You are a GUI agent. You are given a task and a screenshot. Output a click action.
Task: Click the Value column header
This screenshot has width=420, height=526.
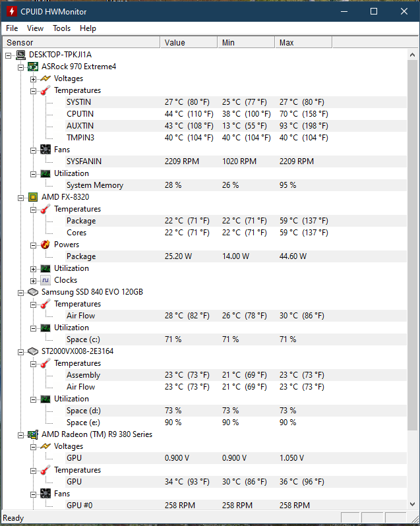point(189,43)
